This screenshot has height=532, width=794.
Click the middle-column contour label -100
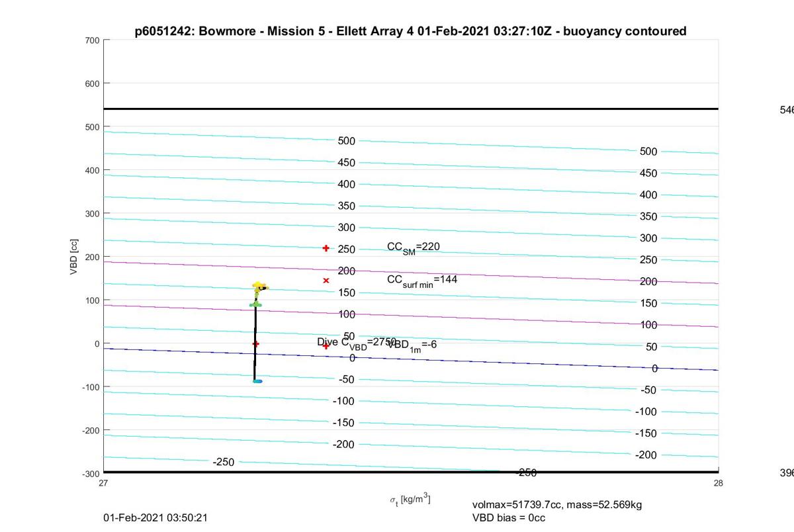[344, 401]
